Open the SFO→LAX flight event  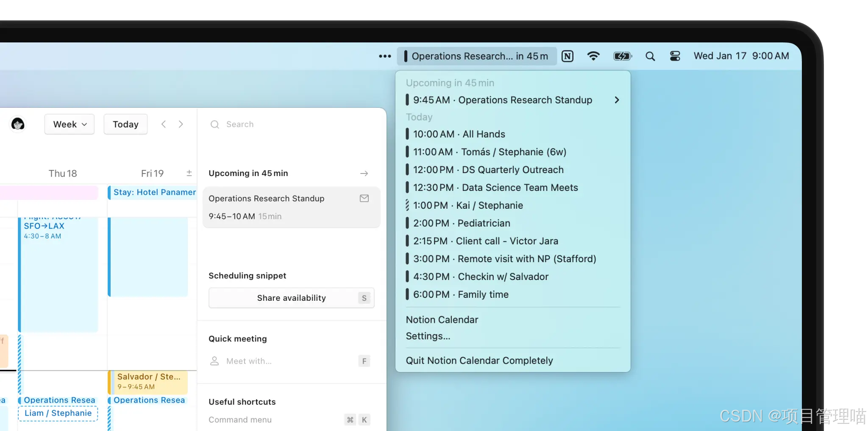click(58, 274)
